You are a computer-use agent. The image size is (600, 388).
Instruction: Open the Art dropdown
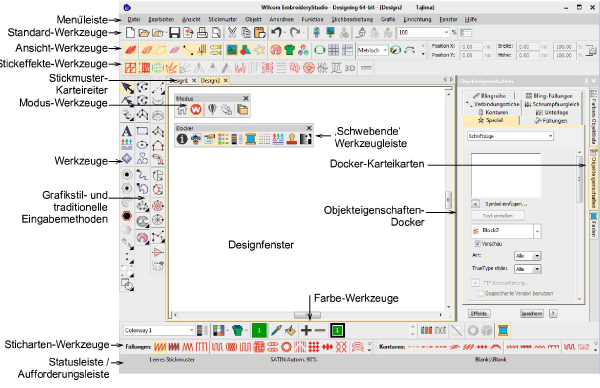(527, 256)
